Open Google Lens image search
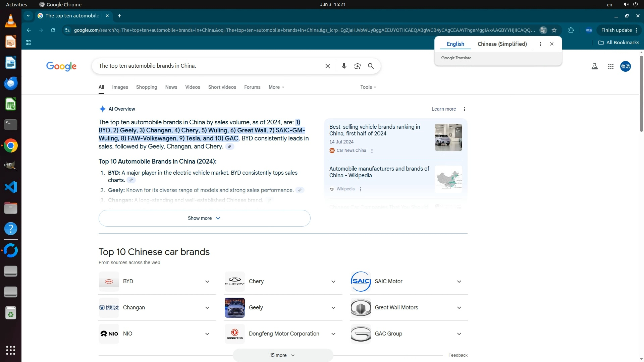The image size is (644, 362). [x=357, y=66]
